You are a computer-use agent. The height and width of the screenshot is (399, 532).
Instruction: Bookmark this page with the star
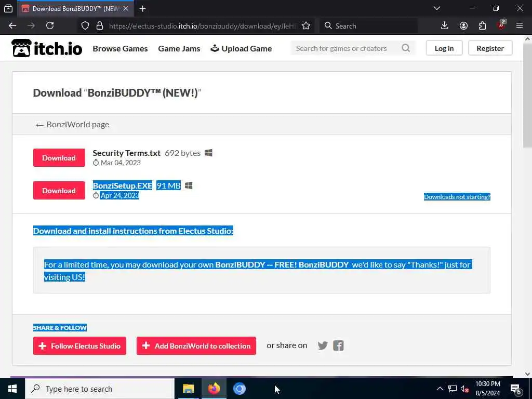(305, 26)
